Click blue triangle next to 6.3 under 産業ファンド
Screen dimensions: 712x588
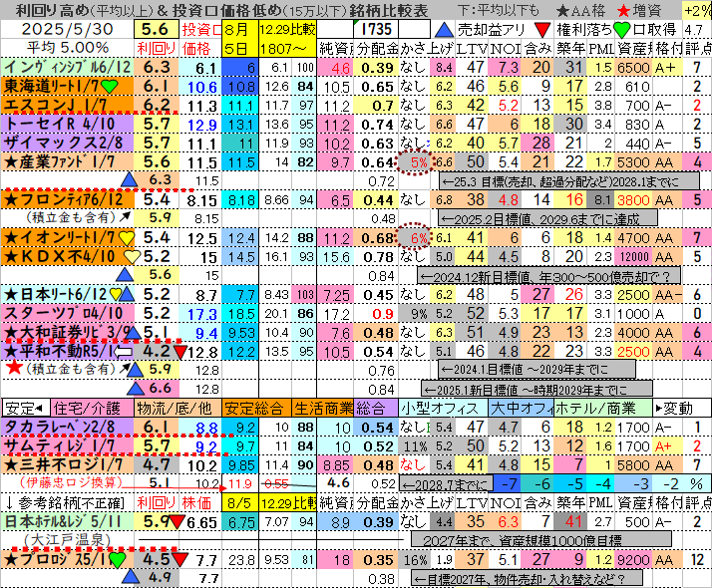pyautogui.click(x=130, y=180)
